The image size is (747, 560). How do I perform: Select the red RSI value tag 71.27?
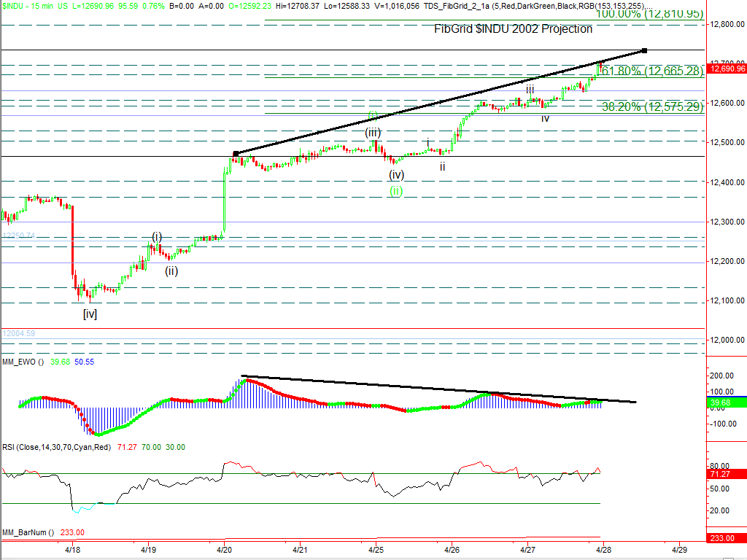pyautogui.click(x=727, y=473)
